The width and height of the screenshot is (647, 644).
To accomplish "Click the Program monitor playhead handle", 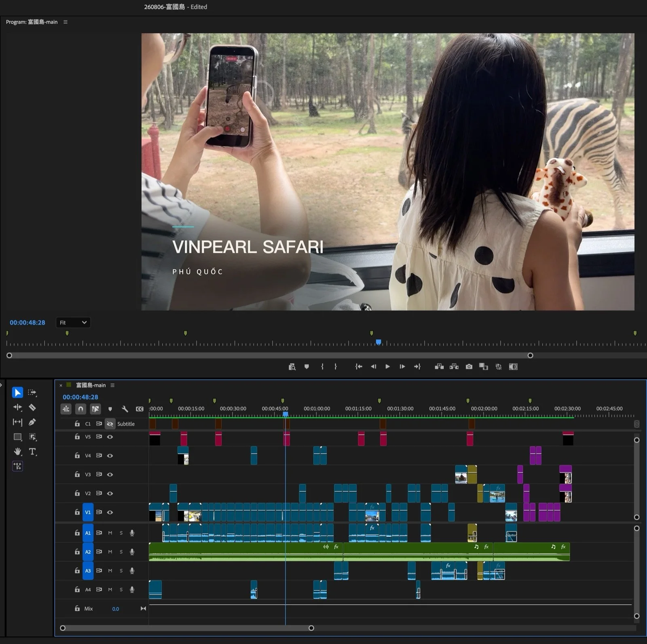I will 378,342.
